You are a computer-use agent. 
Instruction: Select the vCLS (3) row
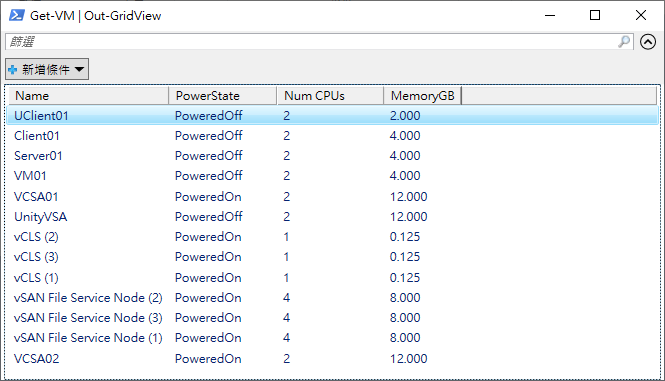[333, 257]
